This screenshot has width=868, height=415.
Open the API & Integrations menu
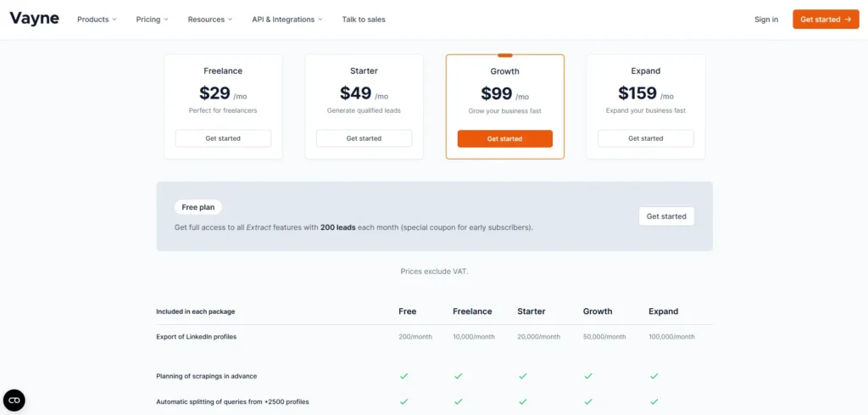click(287, 20)
